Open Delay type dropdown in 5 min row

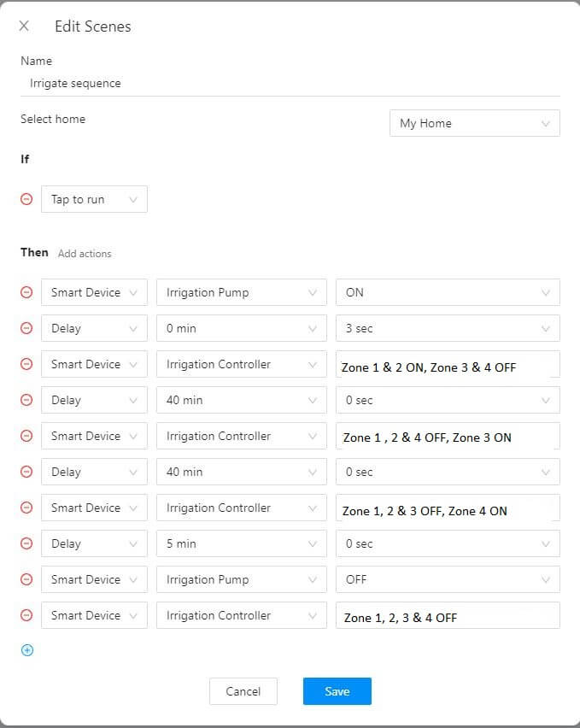(x=94, y=543)
